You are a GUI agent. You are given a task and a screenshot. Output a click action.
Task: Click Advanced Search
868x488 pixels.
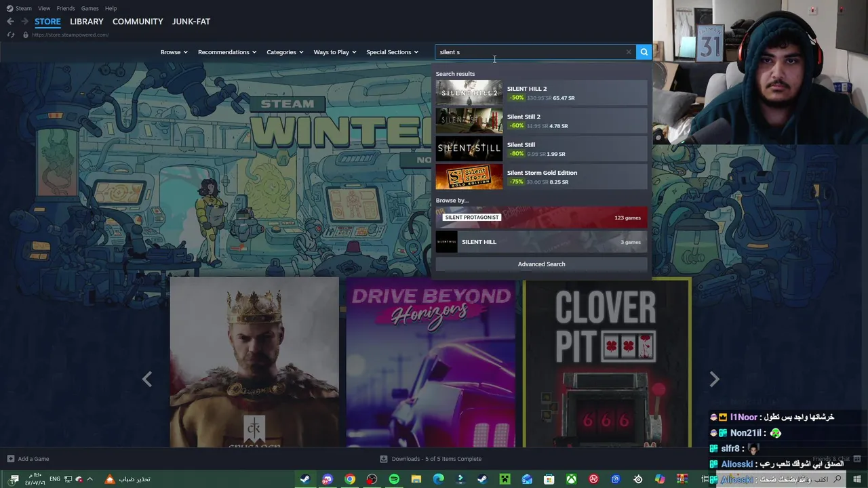click(x=541, y=264)
